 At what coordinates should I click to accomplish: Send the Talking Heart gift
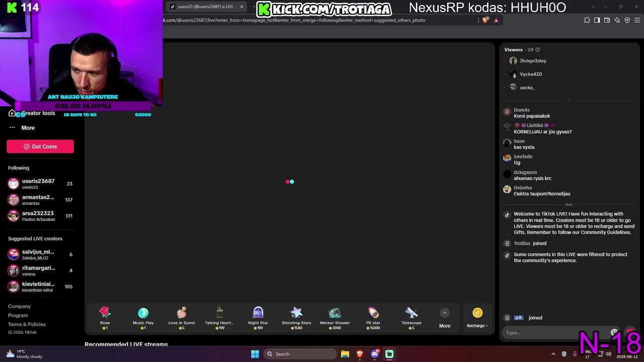pos(219,318)
